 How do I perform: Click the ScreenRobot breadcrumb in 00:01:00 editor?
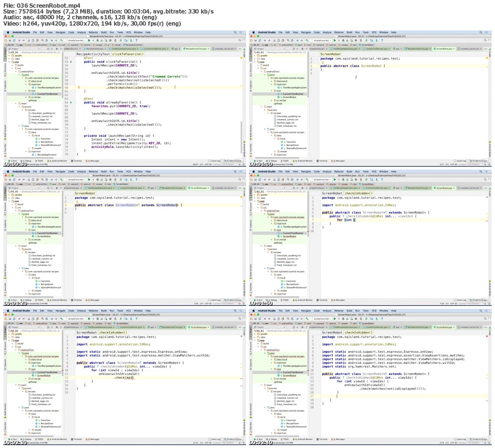(x=330, y=54)
